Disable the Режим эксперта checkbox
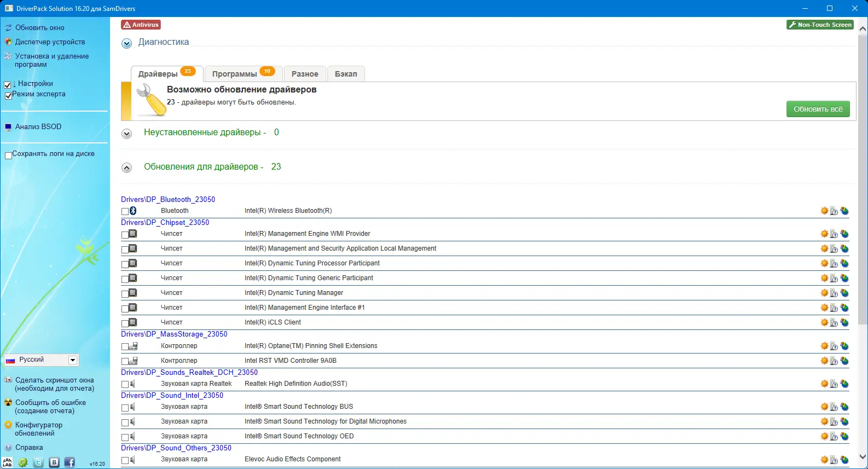 pos(8,96)
